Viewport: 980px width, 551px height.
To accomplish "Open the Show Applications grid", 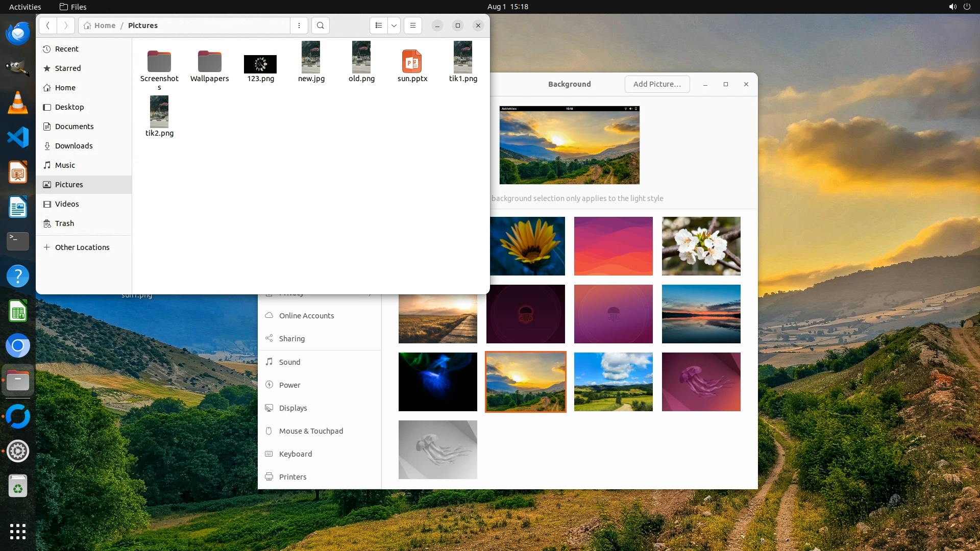I will click(18, 531).
